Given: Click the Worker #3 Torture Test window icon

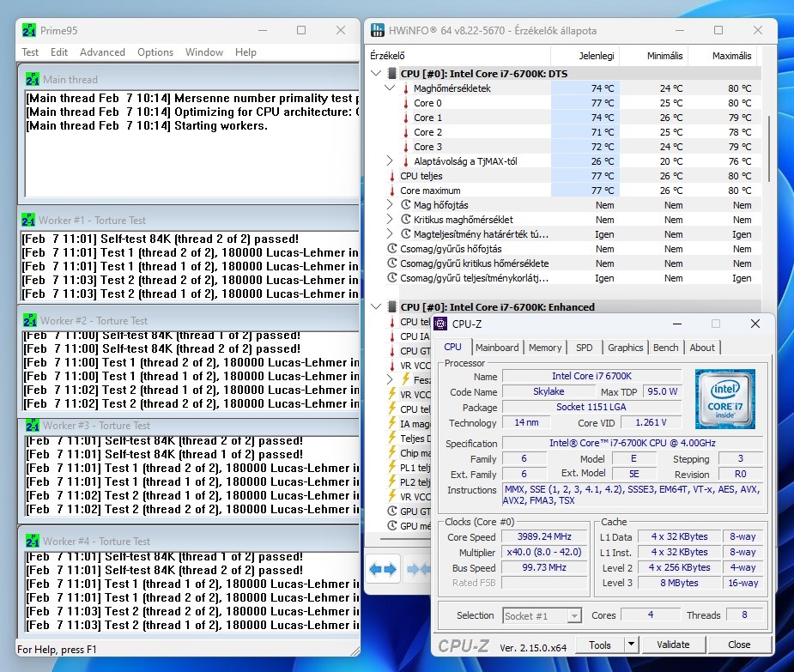Looking at the screenshot, I should click(33, 425).
